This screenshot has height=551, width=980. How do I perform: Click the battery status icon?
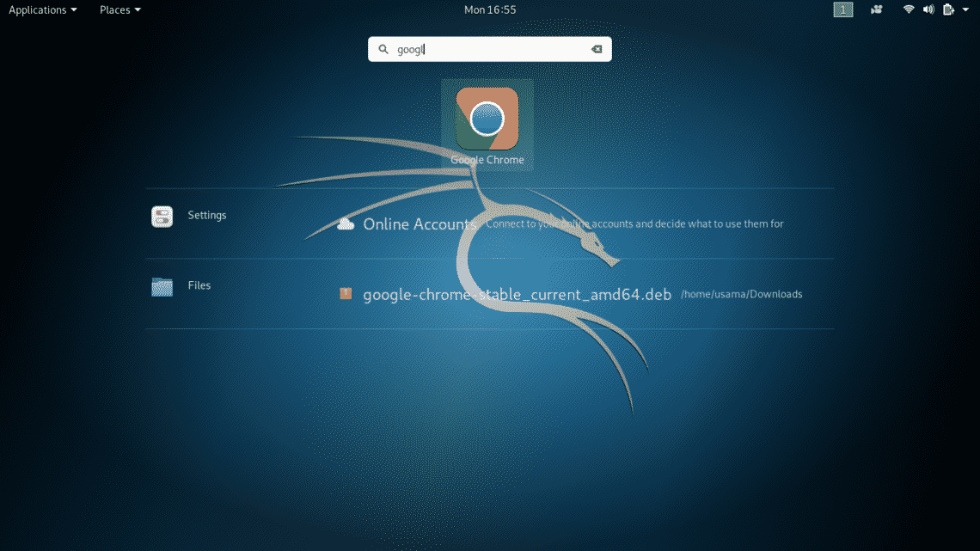[947, 10]
